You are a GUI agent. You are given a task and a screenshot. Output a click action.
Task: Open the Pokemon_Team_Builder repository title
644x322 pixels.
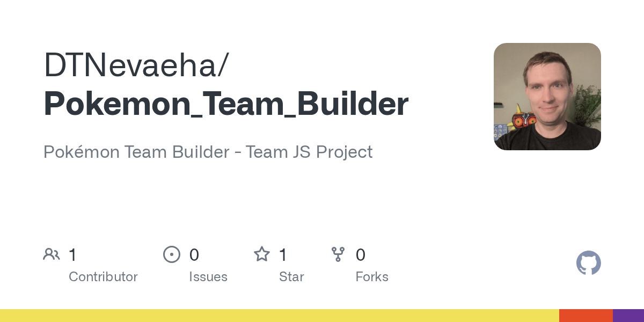click(x=226, y=104)
